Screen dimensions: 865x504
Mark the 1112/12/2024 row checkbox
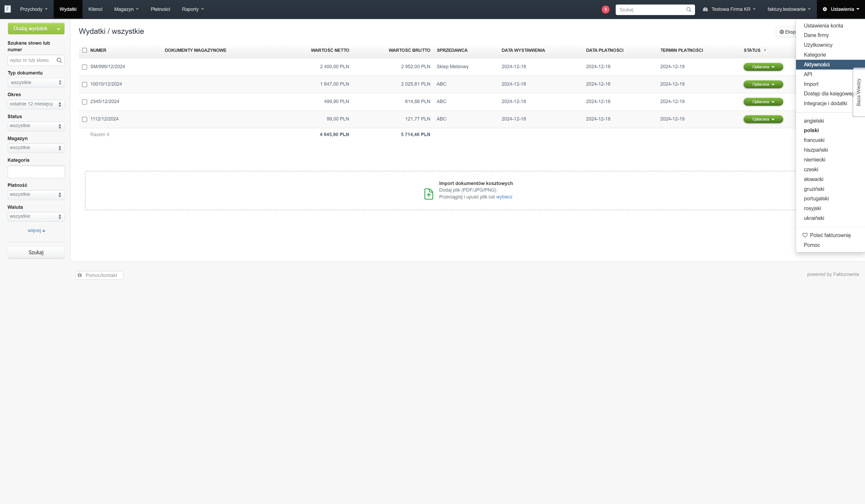tap(84, 119)
